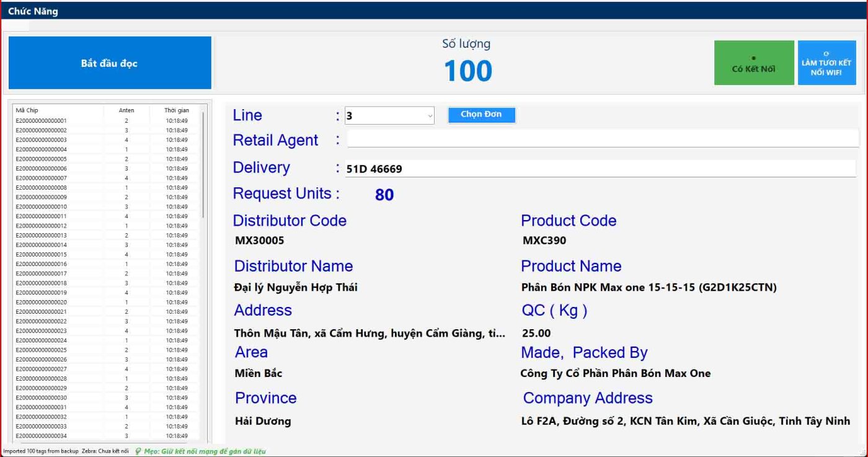
Task: Click the green connection status dot
Action: click(x=753, y=58)
